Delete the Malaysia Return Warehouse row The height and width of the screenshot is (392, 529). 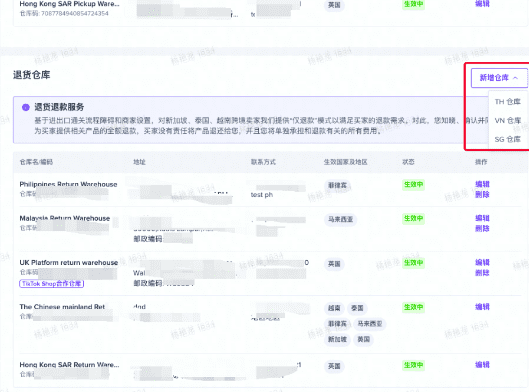point(482,228)
